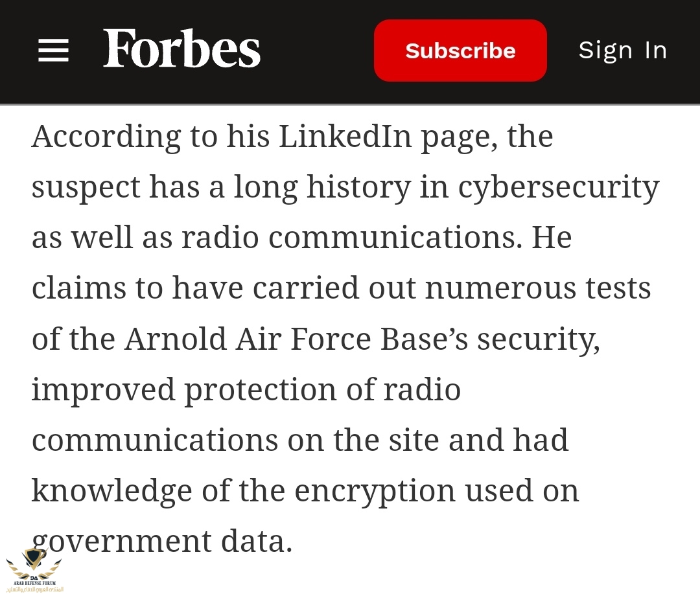Click the word improved in the paragraph

click(103, 389)
